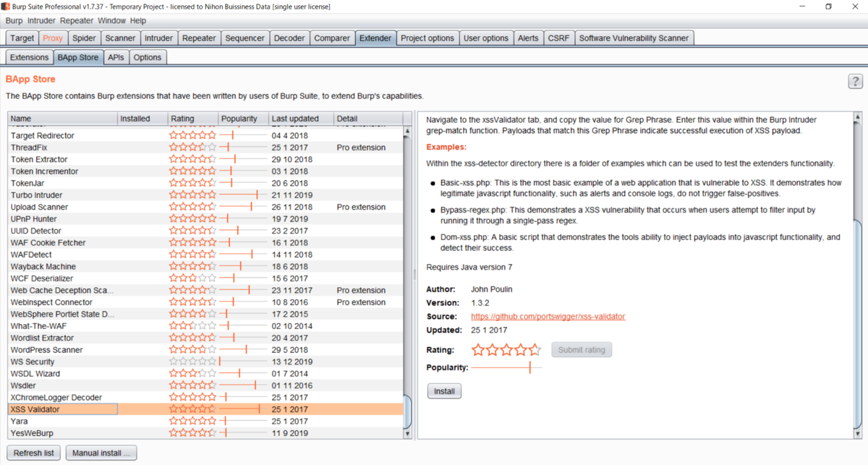Click the Submit rating button
This screenshot has width=868, height=465.
point(581,350)
